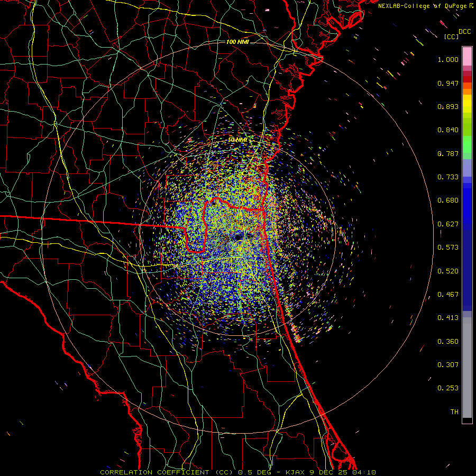Click the 0.840 scale value

tap(448, 130)
